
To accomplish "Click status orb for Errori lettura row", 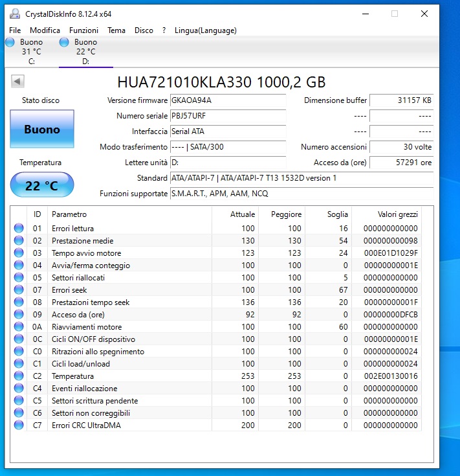I will click(19, 228).
